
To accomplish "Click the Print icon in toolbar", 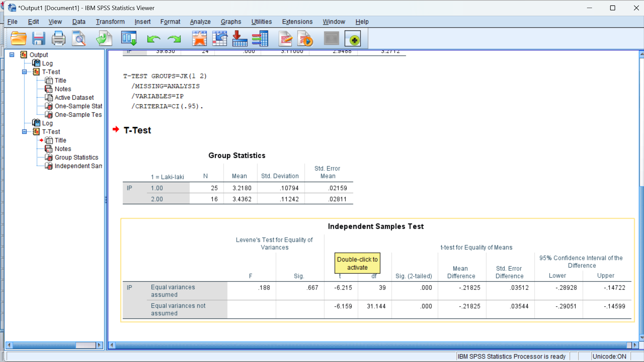I will (58, 39).
